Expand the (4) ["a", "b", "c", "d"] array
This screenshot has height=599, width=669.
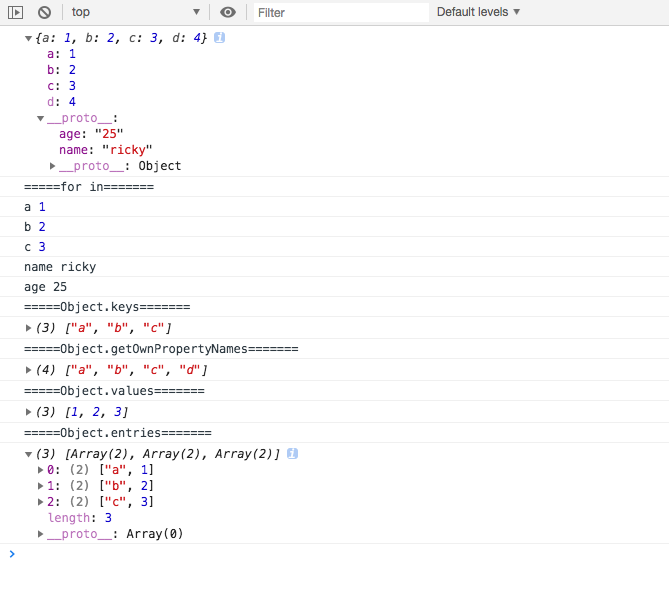[28, 370]
